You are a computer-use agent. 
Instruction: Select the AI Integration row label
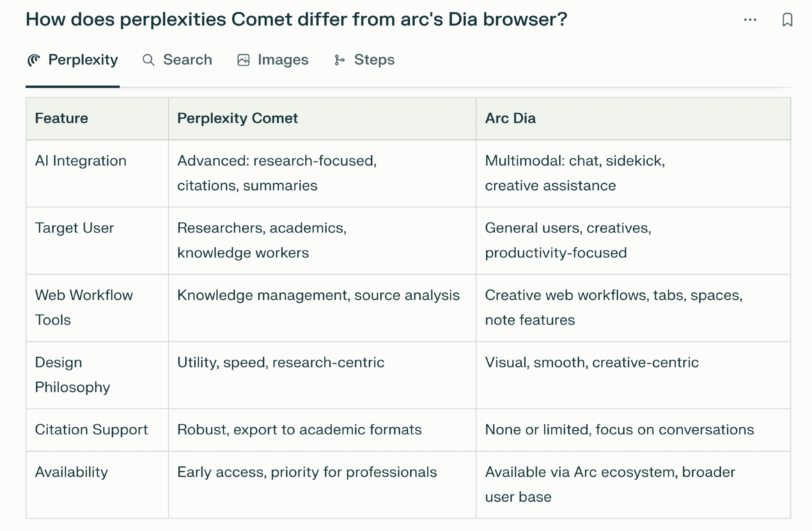81,161
